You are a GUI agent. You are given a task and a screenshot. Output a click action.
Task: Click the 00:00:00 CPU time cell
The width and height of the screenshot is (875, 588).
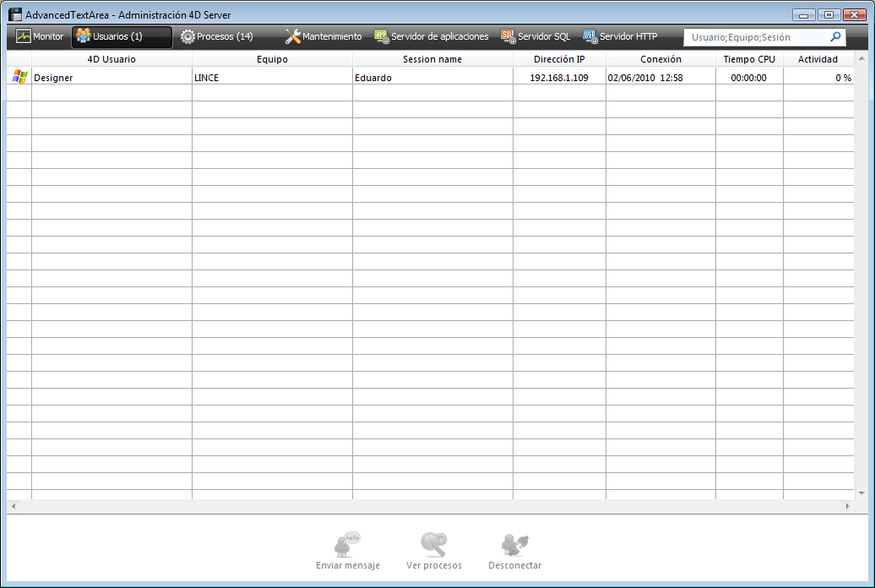click(749, 77)
